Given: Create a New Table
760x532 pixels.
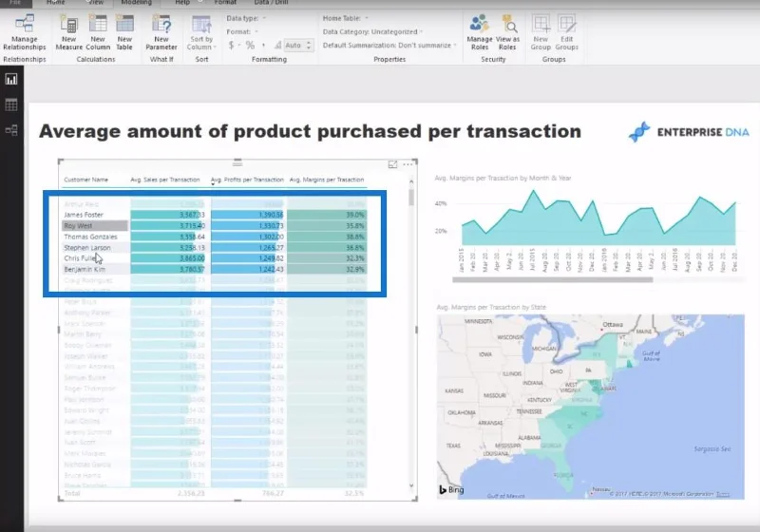Looking at the screenshot, I should click(124, 32).
